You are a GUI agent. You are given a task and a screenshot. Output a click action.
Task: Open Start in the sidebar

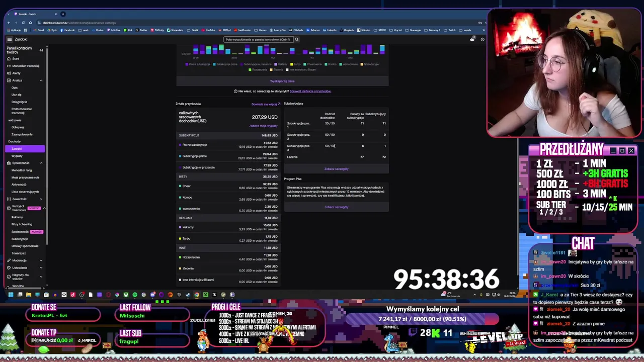tap(16, 59)
